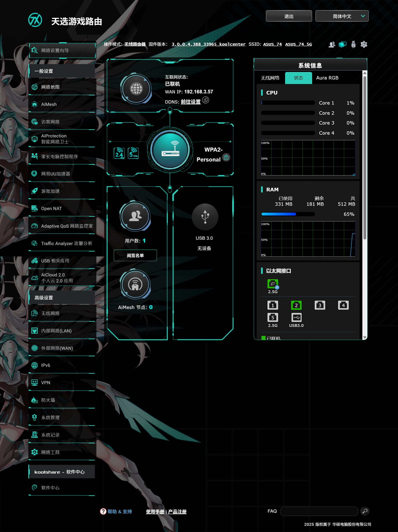The width and height of the screenshot is (398, 532).
Task: Open the AiMesh node icon
Action: coord(135,285)
